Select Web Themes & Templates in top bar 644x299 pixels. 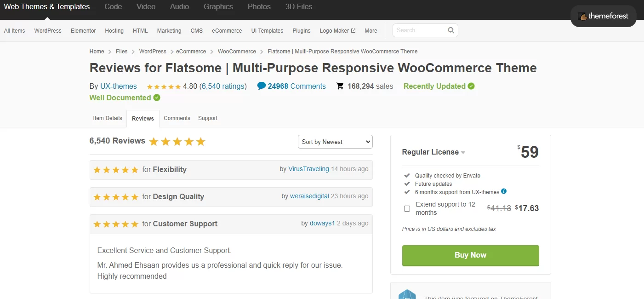tap(47, 7)
